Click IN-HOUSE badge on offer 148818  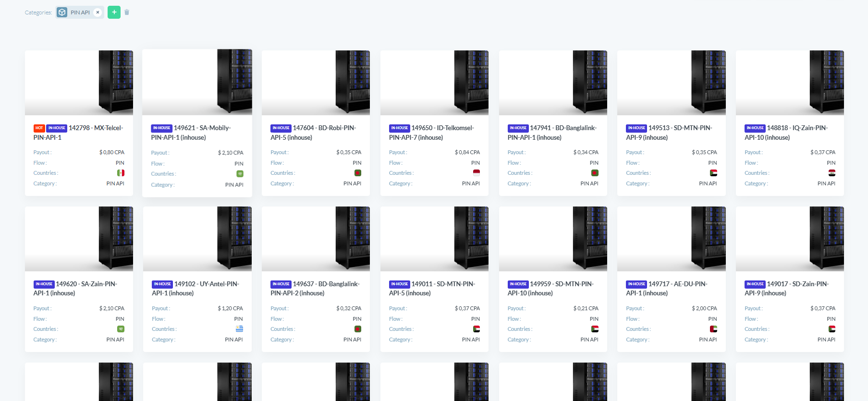pyautogui.click(x=755, y=128)
